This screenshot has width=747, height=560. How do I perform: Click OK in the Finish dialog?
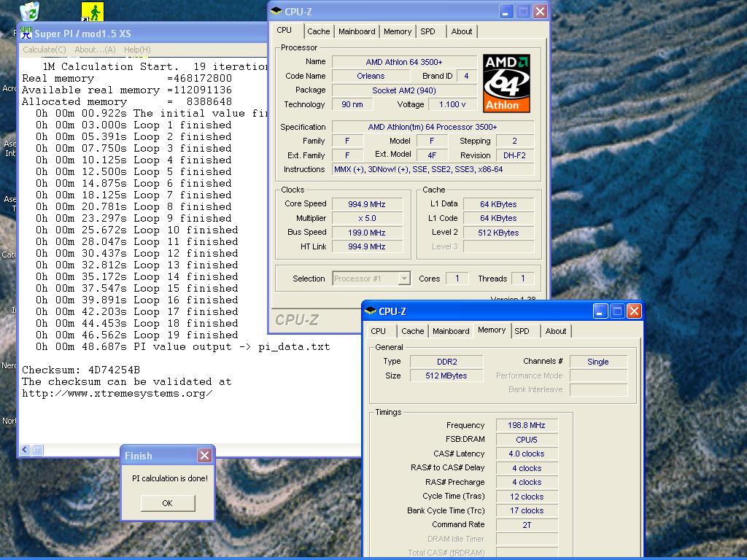(168, 503)
